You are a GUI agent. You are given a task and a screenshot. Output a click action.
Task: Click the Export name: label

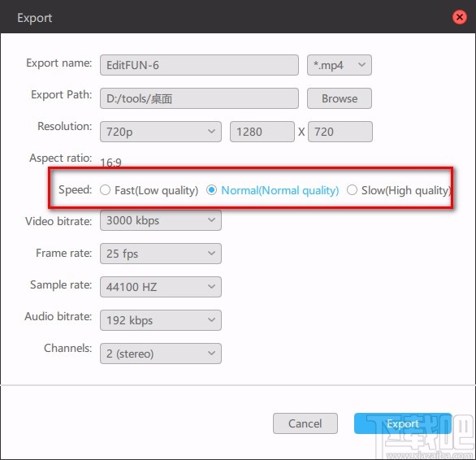59,63
